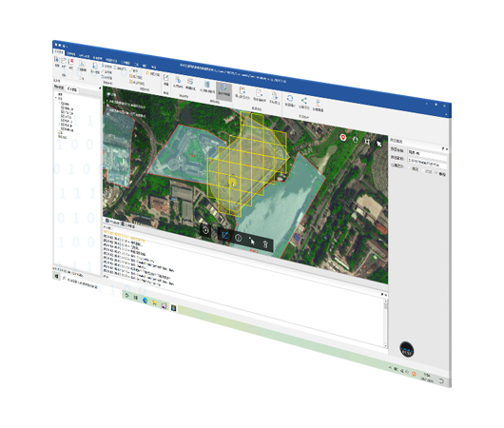Toggle the first layer checkbox in layer tree
504x428 pixels.
coord(62,104)
